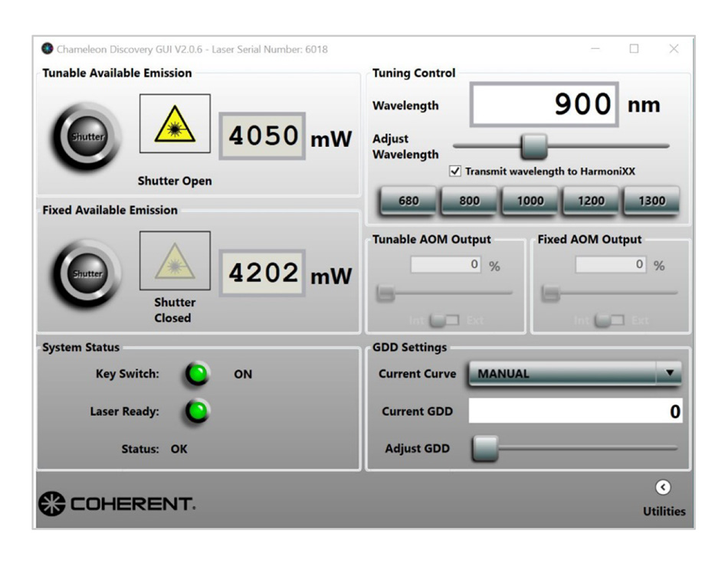This screenshot has width=728, height=563.
Task: Click the Wavelength 900 input field
Action: tap(544, 105)
